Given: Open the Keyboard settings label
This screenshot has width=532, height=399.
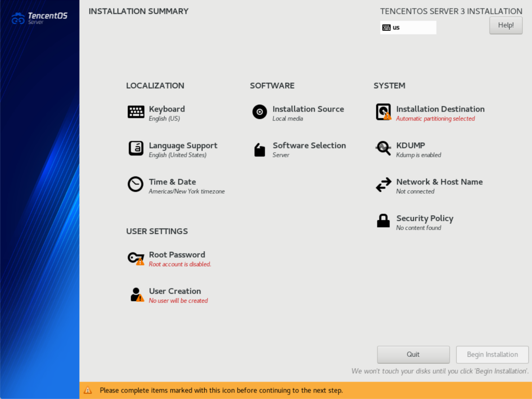Looking at the screenshot, I should (x=167, y=109).
